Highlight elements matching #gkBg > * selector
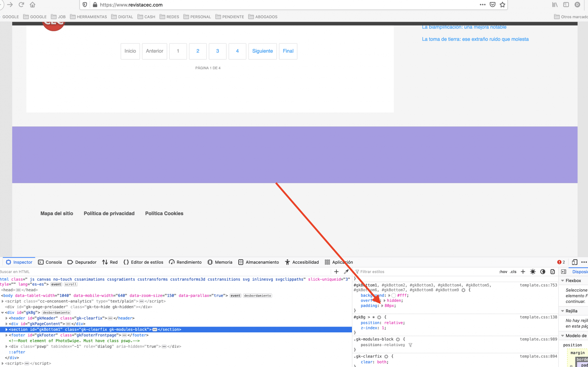The height and width of the screenshot is (367, 588). tap(379, 317)
